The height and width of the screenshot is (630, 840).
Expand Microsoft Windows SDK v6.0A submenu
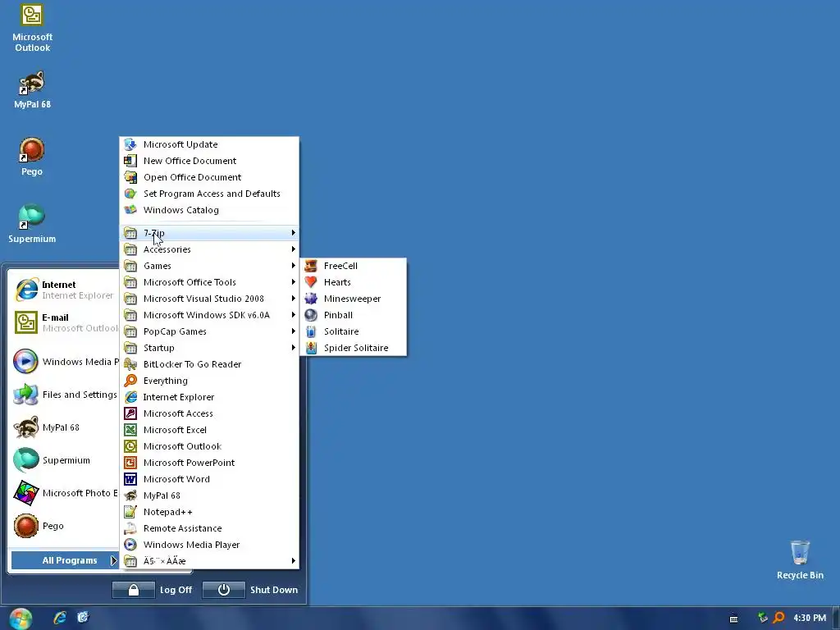pos(209,315)
